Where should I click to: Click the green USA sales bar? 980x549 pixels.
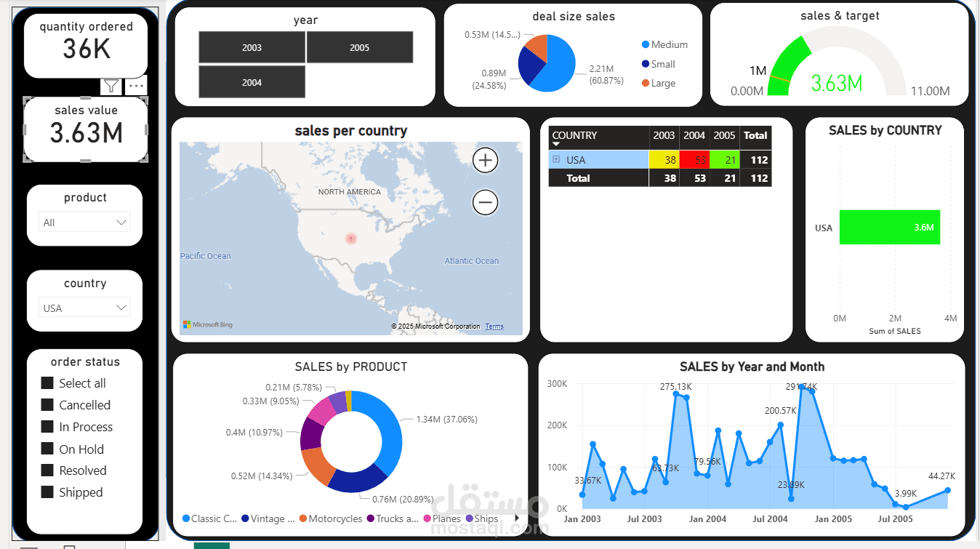890,227
